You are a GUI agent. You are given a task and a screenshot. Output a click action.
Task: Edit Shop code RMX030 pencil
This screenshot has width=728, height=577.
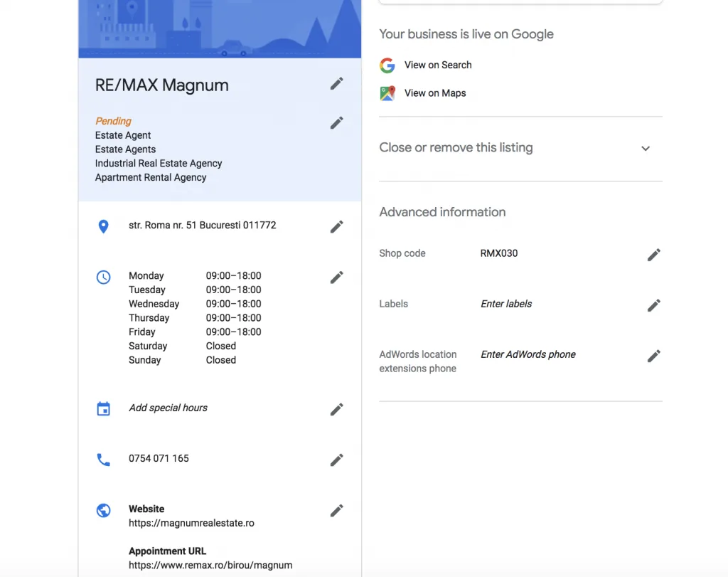[x=654, y=255]
